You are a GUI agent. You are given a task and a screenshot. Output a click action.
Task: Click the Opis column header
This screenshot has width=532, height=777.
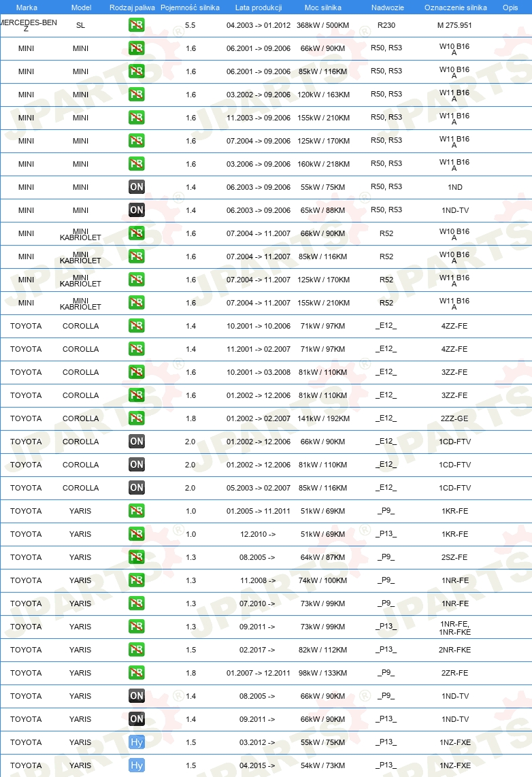pyautogui.click(x=510, y=7)
